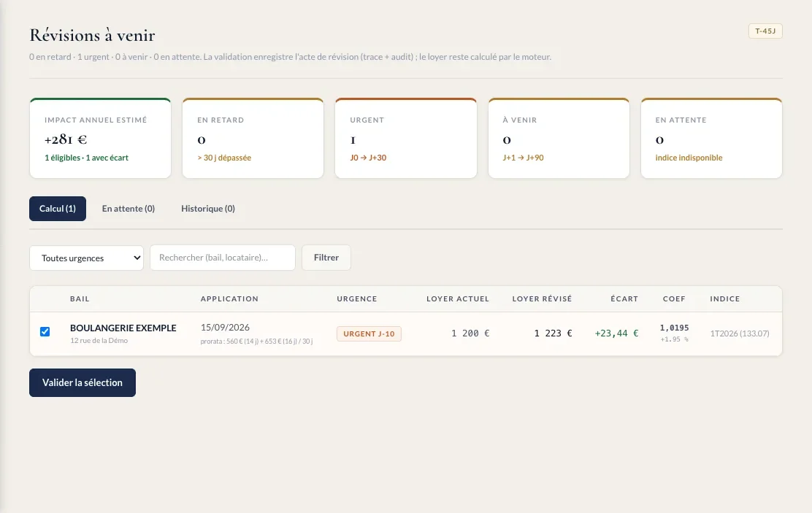Click the prorata detail line

[256, 341]
